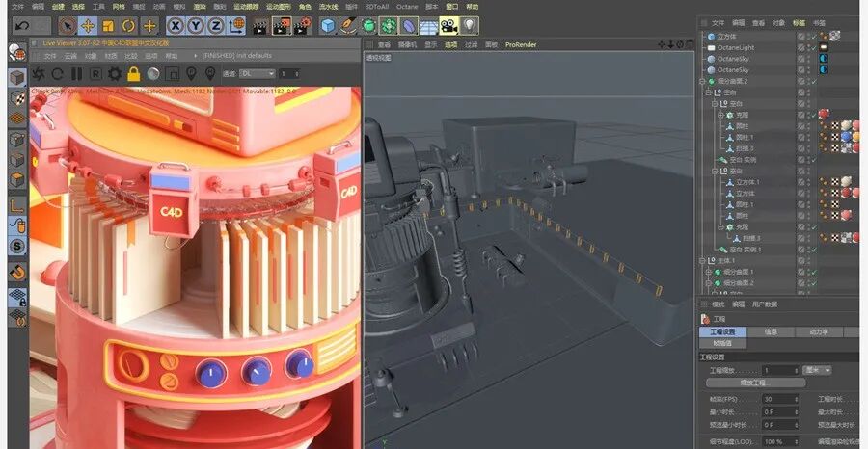The width and height of the screenshot is (868, 449).
Task: Toggle Live Viewer resolution lock padlock
Action: coord(133,73)
